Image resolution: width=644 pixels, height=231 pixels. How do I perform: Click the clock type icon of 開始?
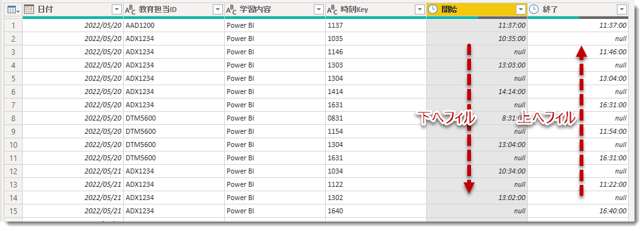point(433,9)
